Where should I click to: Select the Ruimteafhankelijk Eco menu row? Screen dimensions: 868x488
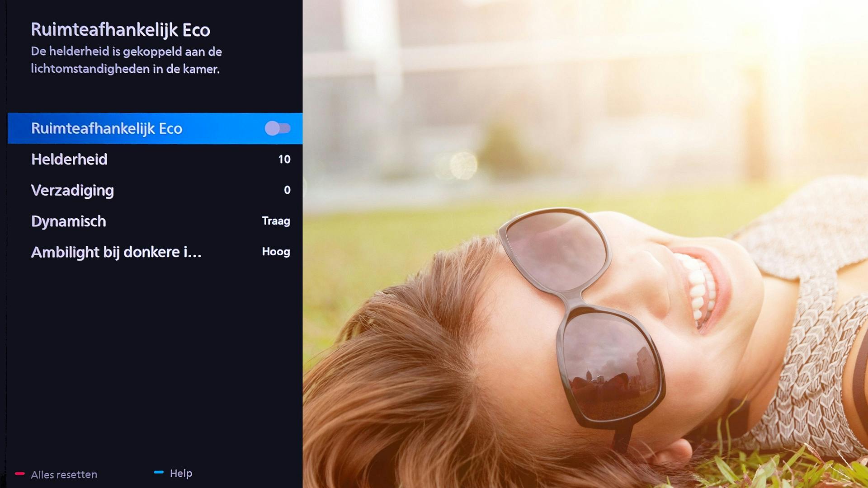coord(107,129)
